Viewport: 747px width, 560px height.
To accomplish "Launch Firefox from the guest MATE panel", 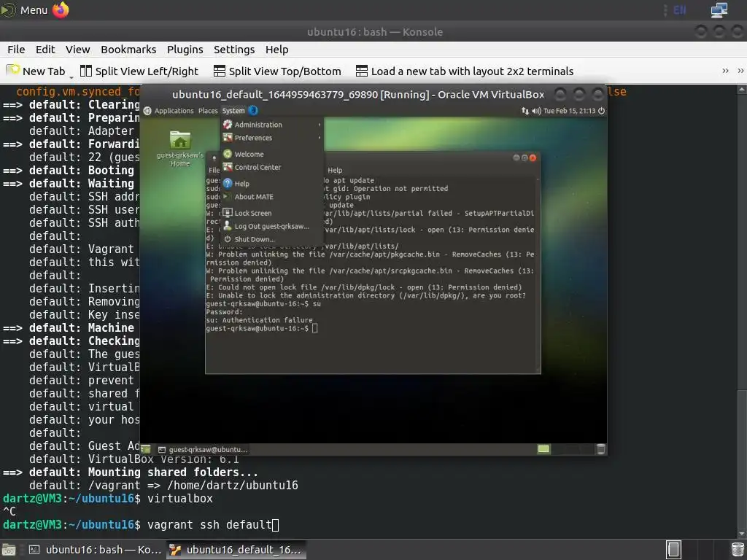I will [253, 111].
